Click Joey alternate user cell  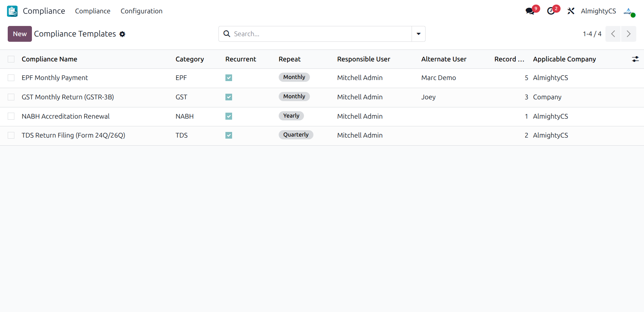(428, 97)
